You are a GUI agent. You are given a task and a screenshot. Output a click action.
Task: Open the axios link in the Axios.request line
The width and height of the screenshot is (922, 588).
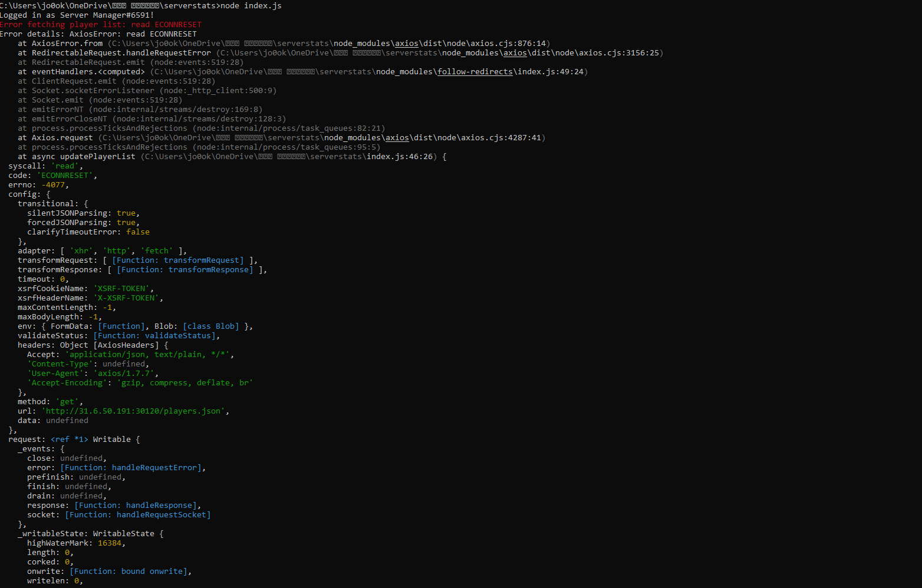[397, 138]
